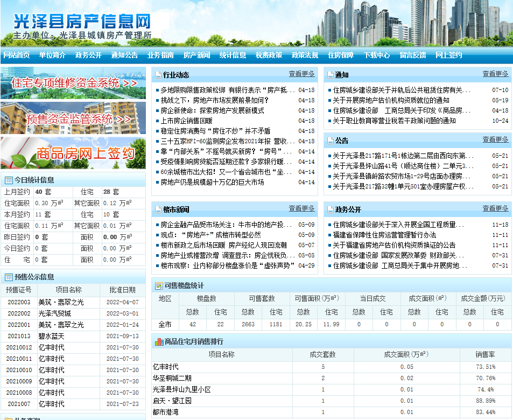
Task: Select 统计信息 in the navigation bar
Action: pyautogui.click(x=233, y=55)
